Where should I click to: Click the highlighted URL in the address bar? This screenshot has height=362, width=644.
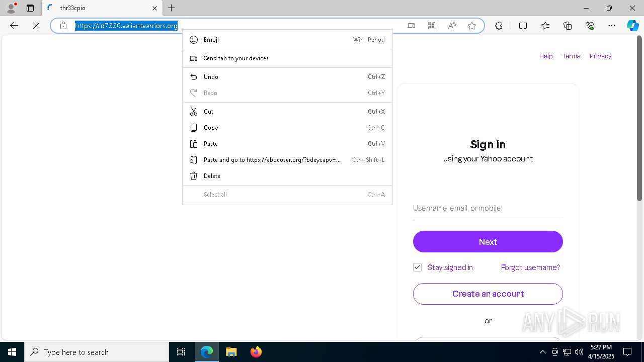click(126, 26)
